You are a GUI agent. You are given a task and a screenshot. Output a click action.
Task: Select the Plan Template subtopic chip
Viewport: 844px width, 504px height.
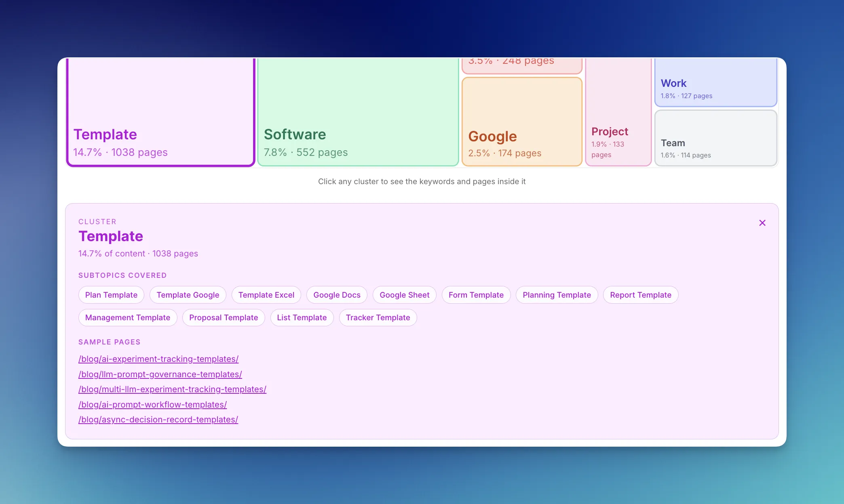pyautogui.click(x=111, y=295)
